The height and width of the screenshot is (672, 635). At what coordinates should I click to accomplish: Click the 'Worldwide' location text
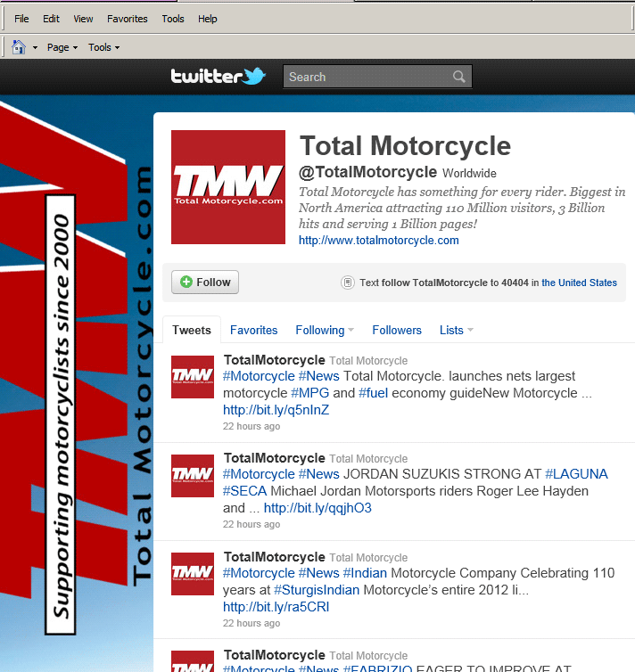469,174
